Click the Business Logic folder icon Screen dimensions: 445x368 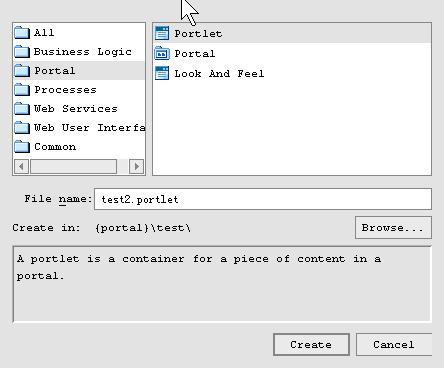pyautogui.click(x=22, y=51)
